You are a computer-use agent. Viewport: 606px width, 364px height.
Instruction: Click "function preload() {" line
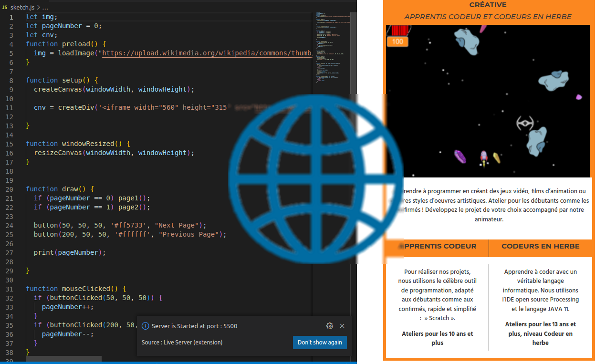(66, 44)
